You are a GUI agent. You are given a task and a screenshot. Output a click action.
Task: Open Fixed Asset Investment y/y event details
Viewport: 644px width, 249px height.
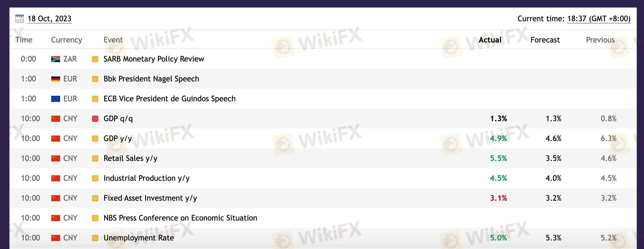pyautogui.click(x=150, y=198)
